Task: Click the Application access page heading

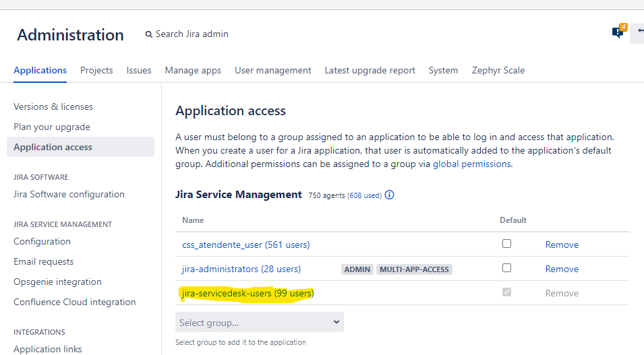Action: pos(231,110)
